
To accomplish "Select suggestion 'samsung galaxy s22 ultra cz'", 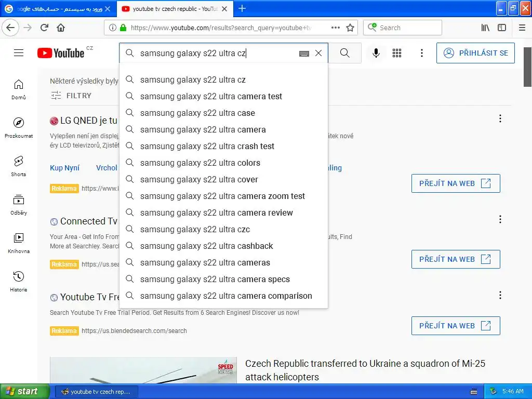I will [x=224, y=79].
